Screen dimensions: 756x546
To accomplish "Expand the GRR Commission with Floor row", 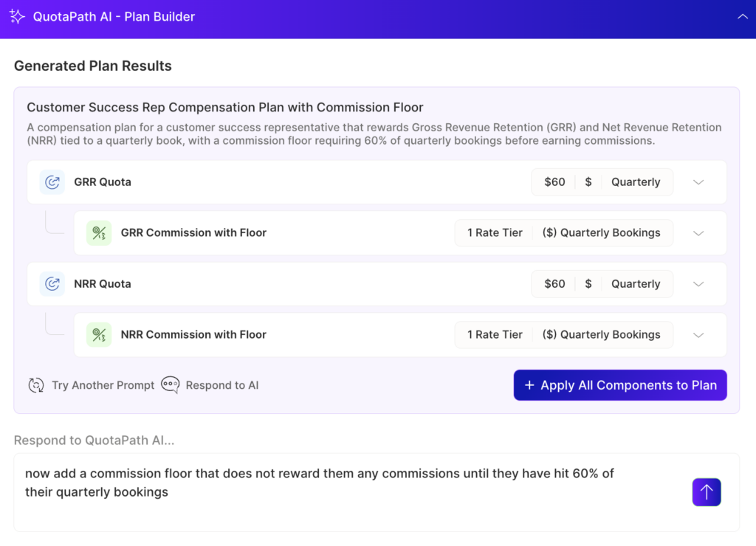I will pyautogui.click(x=698, y=232).
